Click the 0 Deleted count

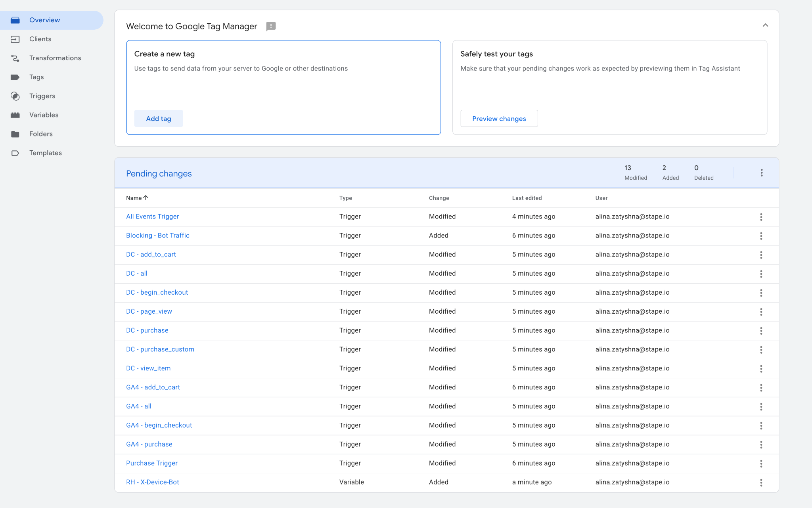click(704, 173)
